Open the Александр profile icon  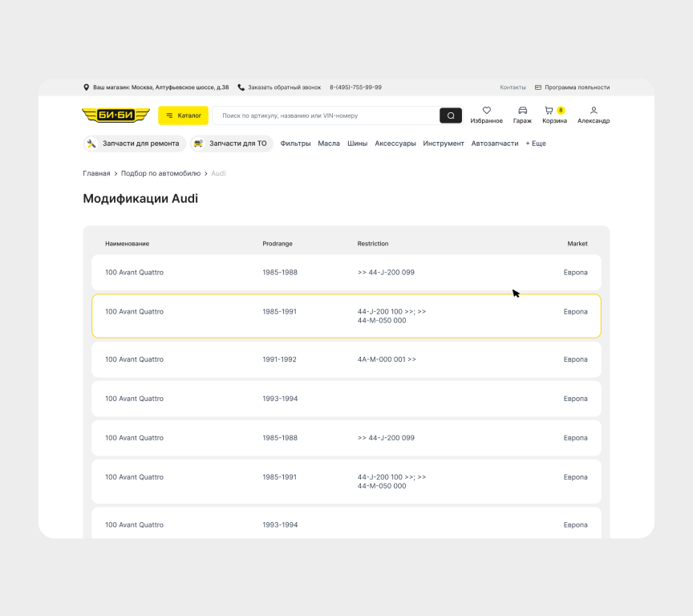click(593, 111)
